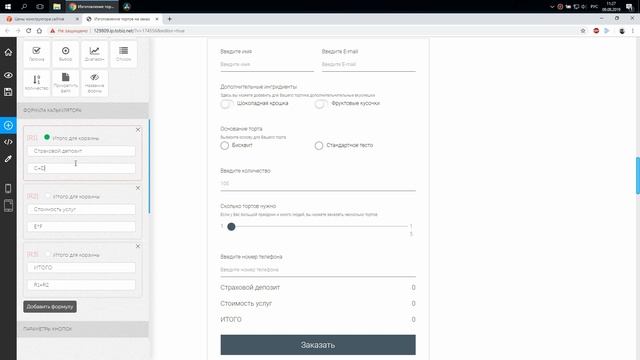Select the active cake-order browser tab
The width and height of the screenshot is (640, 360).
[x=122, y=19]
